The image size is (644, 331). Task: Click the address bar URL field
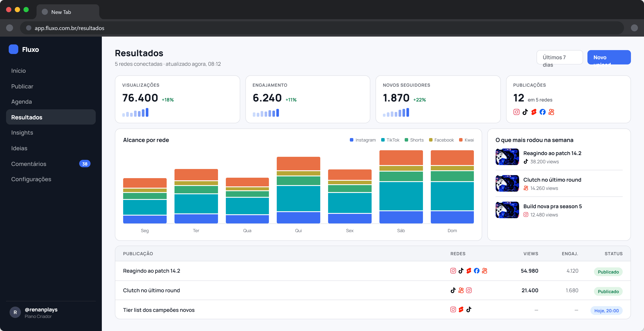pos(322,28)
